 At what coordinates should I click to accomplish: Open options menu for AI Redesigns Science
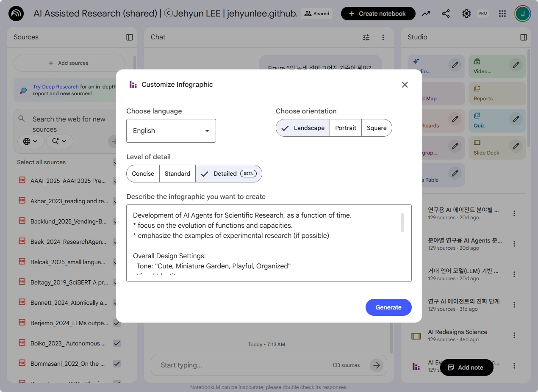coord(514,335)
